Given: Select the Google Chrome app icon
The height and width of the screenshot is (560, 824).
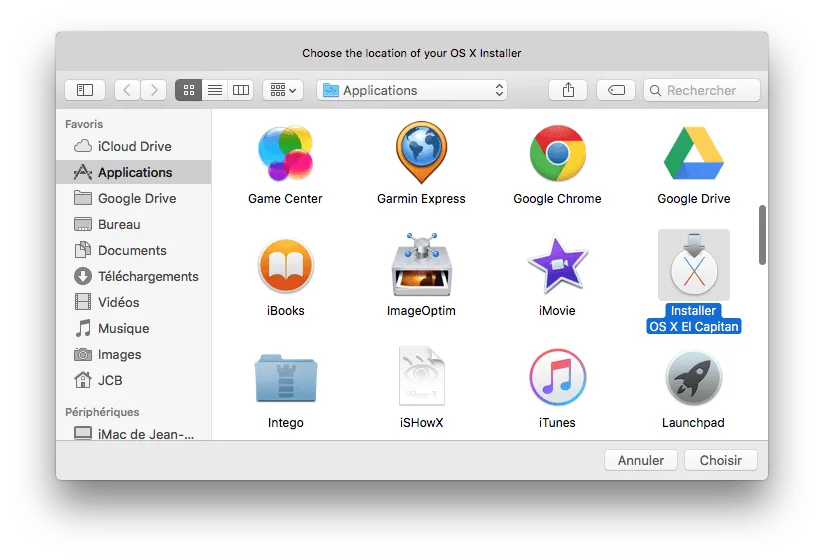Looking at the screenshot, I should coord(558,153).
